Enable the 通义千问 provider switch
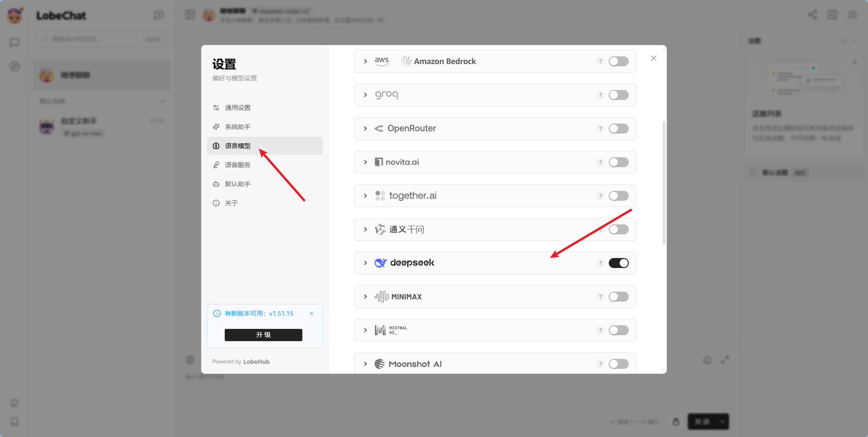The image size is (868, 437). [618, 229]
